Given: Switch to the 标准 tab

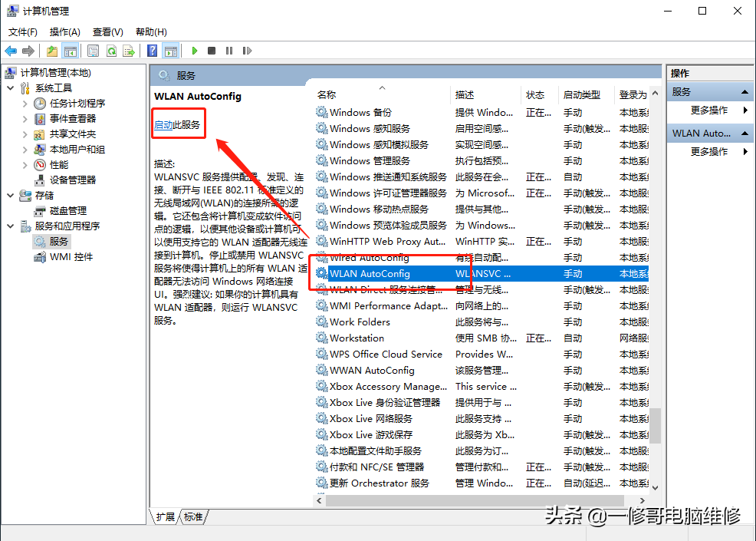Looking at the screenshot, I should point(193,517).
